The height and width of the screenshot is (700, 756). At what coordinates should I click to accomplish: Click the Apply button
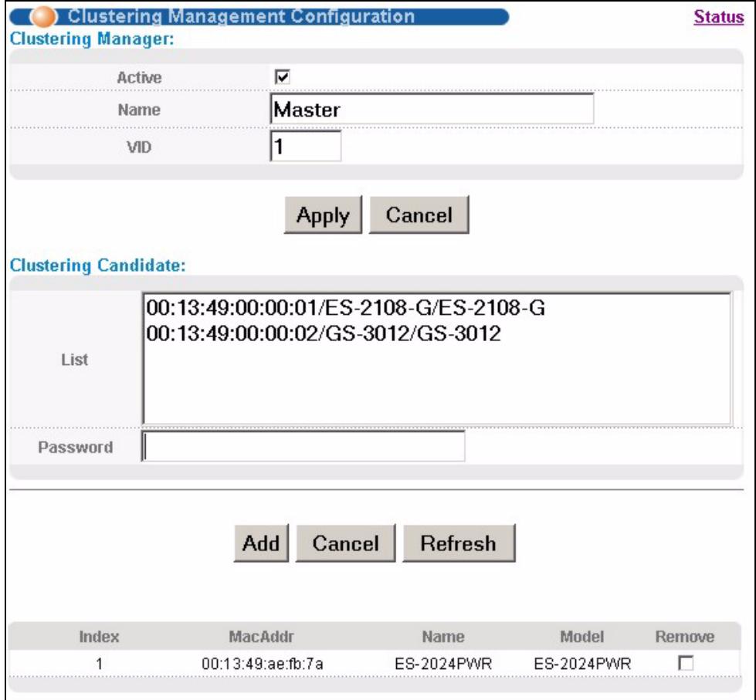[323, 215]
